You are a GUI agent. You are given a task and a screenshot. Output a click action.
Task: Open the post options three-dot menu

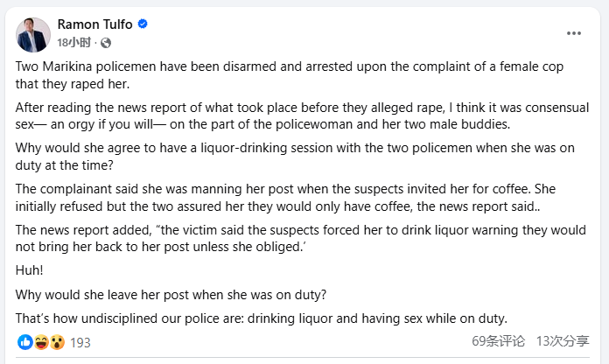click(x=574, y=33)
